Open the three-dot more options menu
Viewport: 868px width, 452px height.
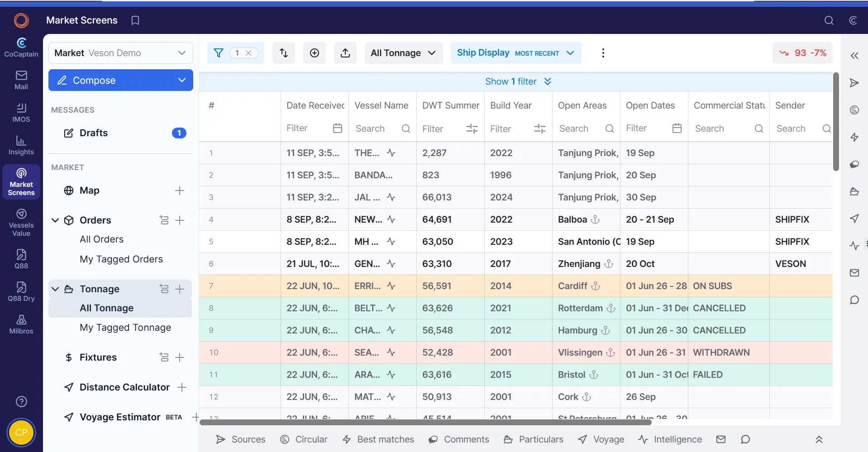(603, 53)
